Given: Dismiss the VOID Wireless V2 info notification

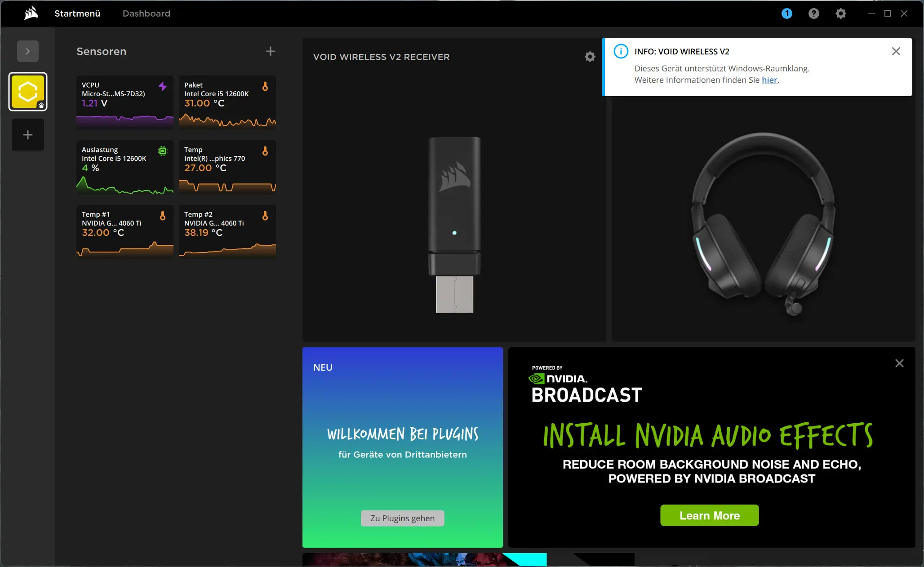Looking at the screenshot, I should [896, 51].
